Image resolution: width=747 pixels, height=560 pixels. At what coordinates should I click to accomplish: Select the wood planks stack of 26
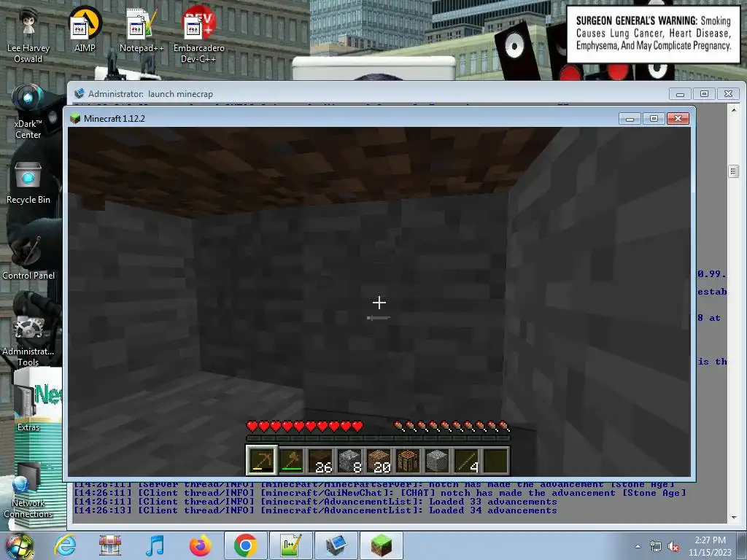tap(320, 460)
